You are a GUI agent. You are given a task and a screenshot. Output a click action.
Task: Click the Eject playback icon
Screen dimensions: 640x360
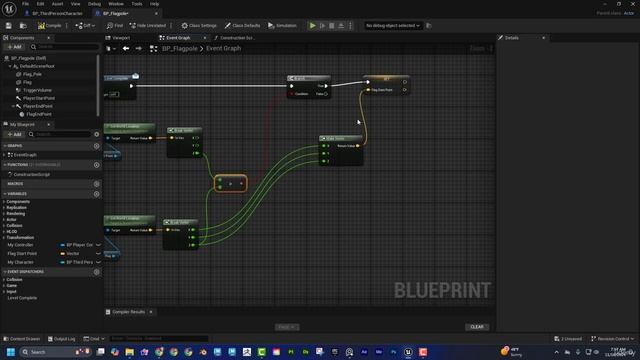(x=341, y=26)
